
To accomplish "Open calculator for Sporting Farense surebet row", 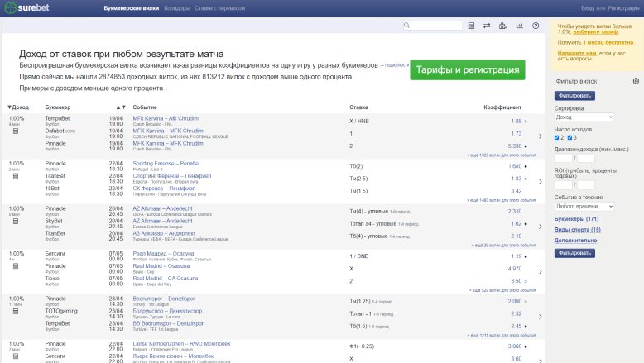I will coord(16,176).
